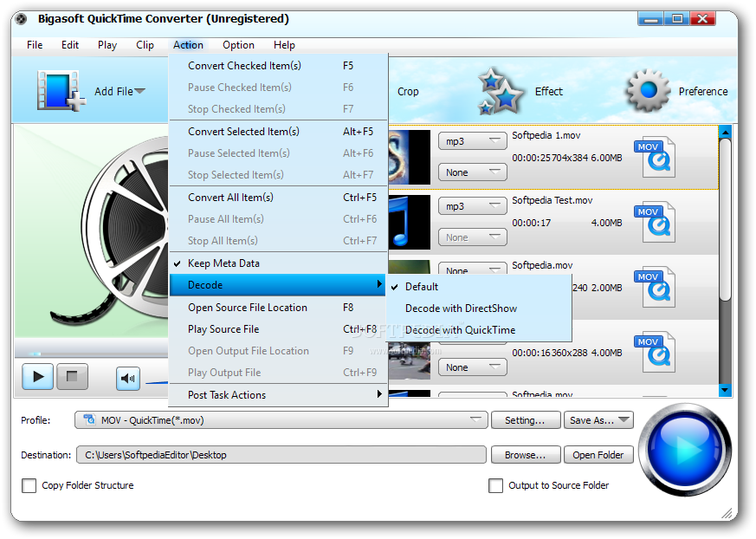Open the Preference gear icon
The height and width of the screenshot is (539, 756).
click(648, 90)
